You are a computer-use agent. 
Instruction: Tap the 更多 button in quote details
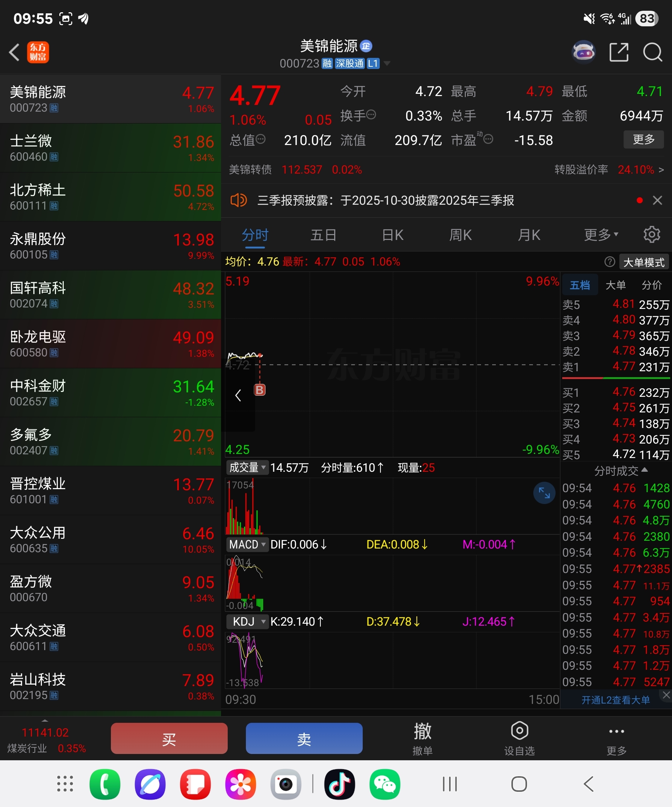coord(643,139)
